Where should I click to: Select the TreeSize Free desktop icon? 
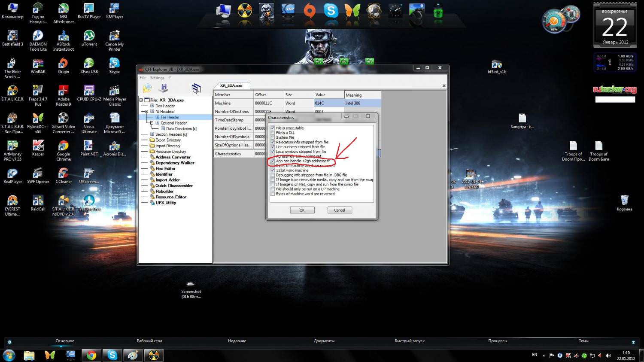coord(89,204)
